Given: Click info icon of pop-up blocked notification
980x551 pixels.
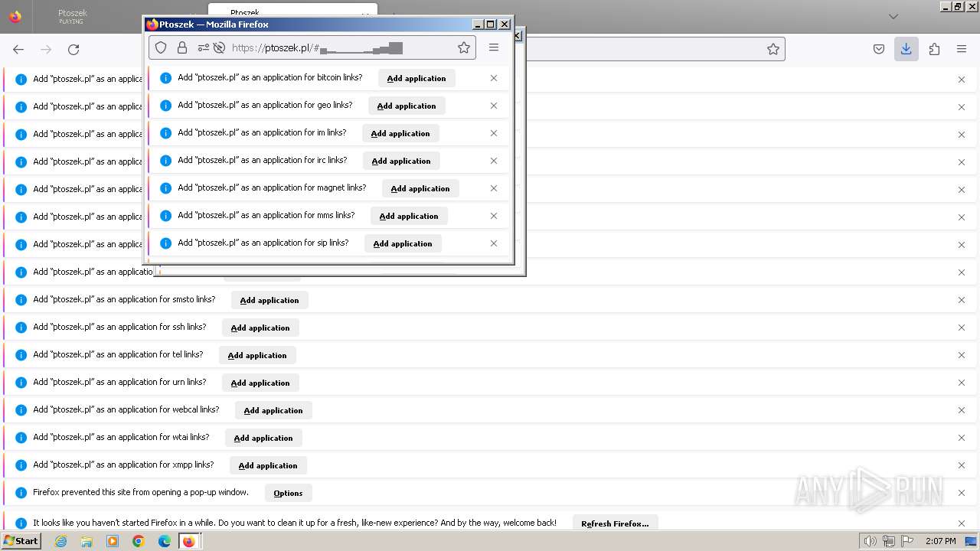Looking at the screenshot, I should click(21, 493).
